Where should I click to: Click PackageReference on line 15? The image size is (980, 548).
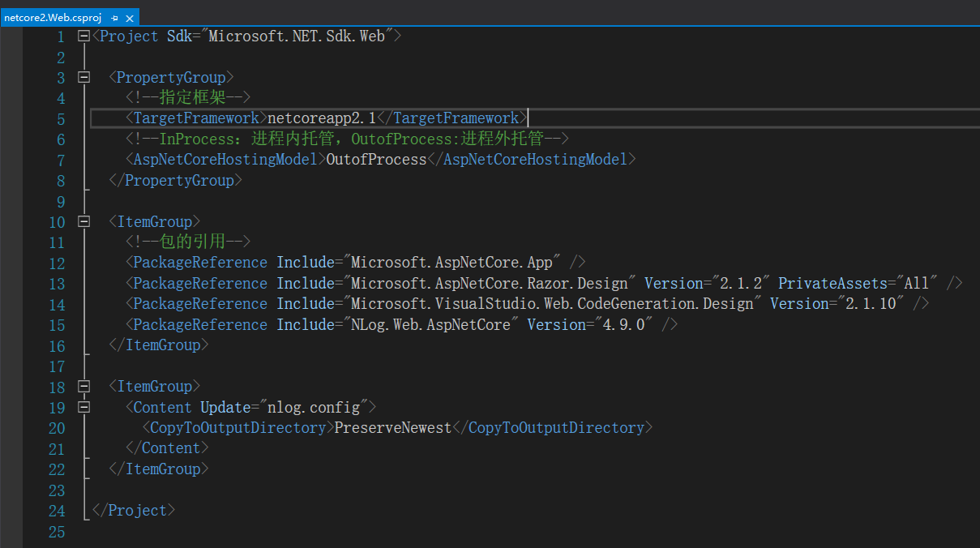[x=200, y=325]
